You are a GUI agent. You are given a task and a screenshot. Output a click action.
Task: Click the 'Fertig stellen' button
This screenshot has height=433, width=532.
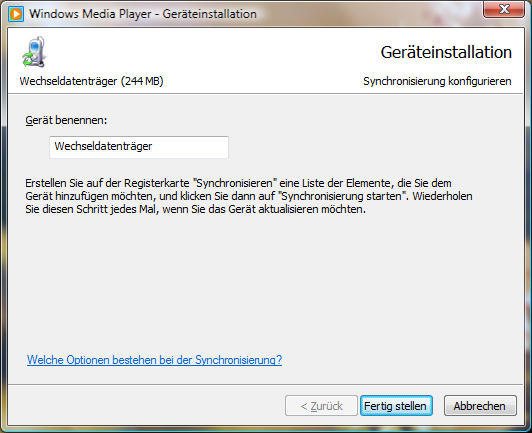[396, 406]
